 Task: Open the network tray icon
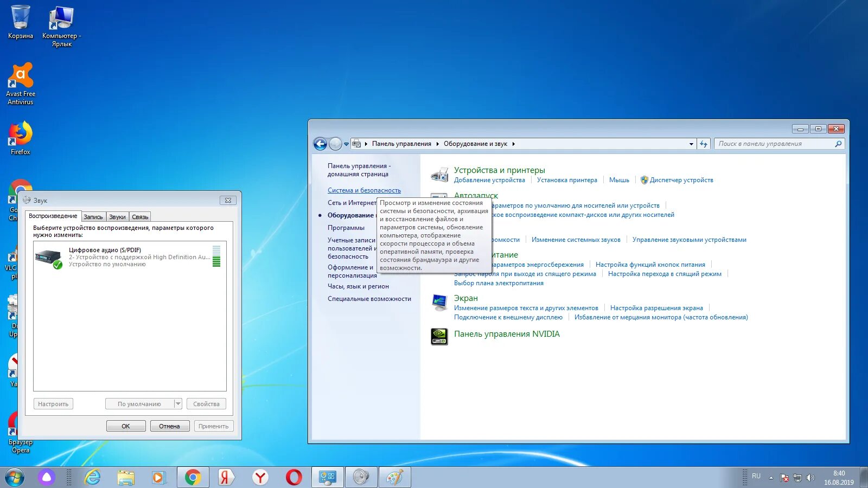pyautogui.click(x=797, y=478)
